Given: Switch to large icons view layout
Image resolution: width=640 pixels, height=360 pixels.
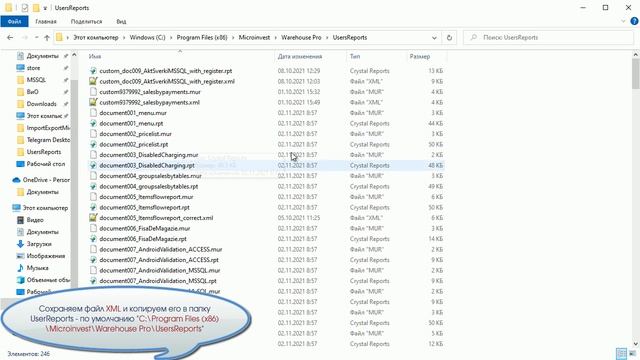Looking at the screenshot, I should (x=632, y=353).
